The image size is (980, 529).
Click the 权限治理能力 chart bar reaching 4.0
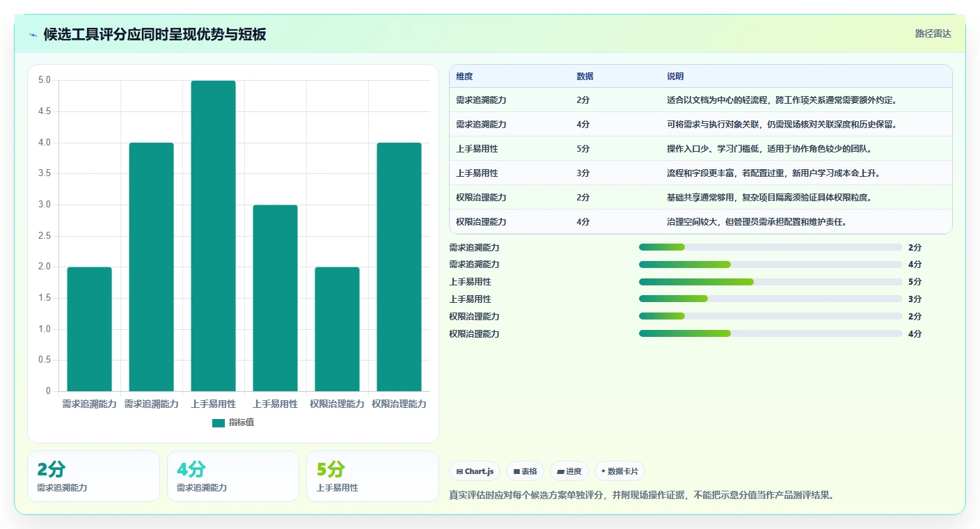click(400, 267)
